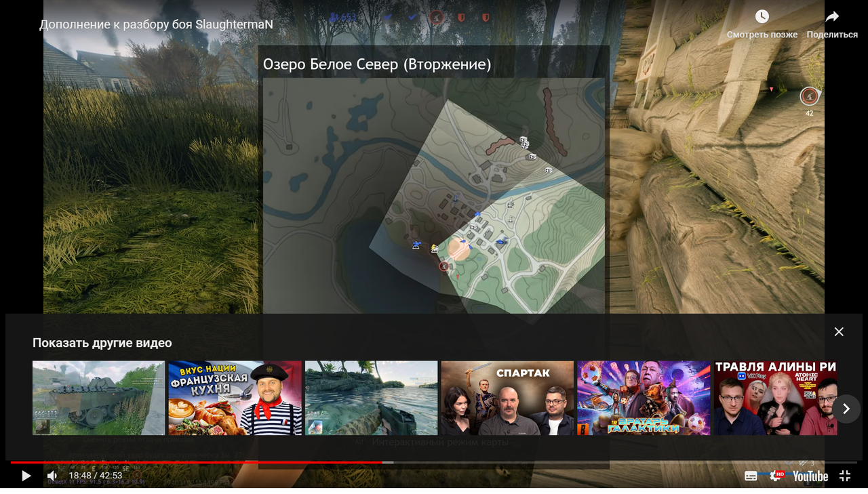Close the 'Показать другие видео' panel

[839, 331]
